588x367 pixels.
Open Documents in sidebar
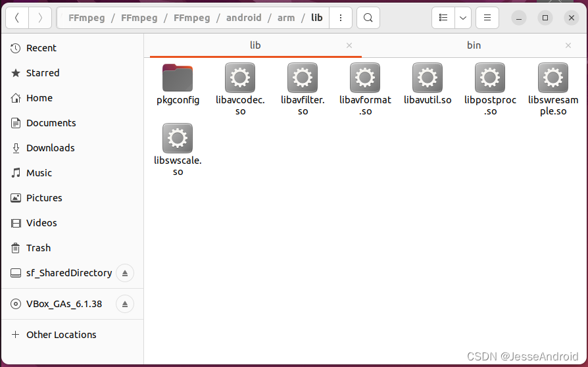(x=72, y=123)
